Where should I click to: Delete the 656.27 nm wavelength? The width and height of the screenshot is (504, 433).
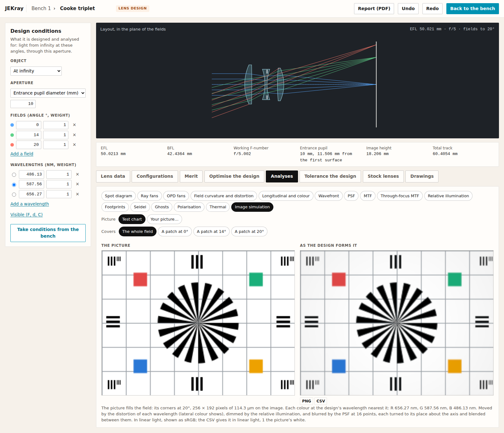77,194
